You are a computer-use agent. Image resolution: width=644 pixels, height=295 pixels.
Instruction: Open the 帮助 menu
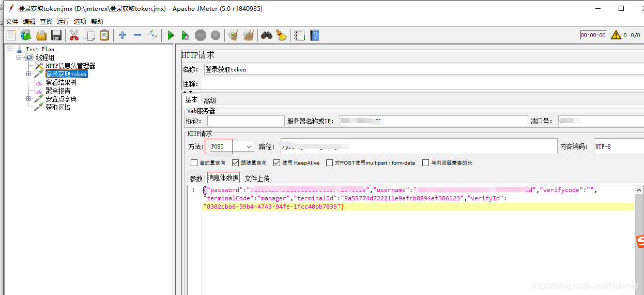tap(97, 22)
